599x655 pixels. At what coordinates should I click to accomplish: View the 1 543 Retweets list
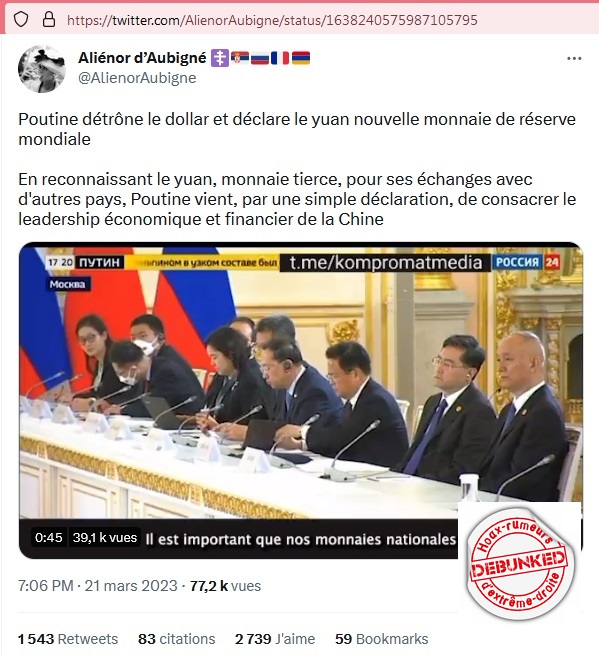click(x=68, y=639)
